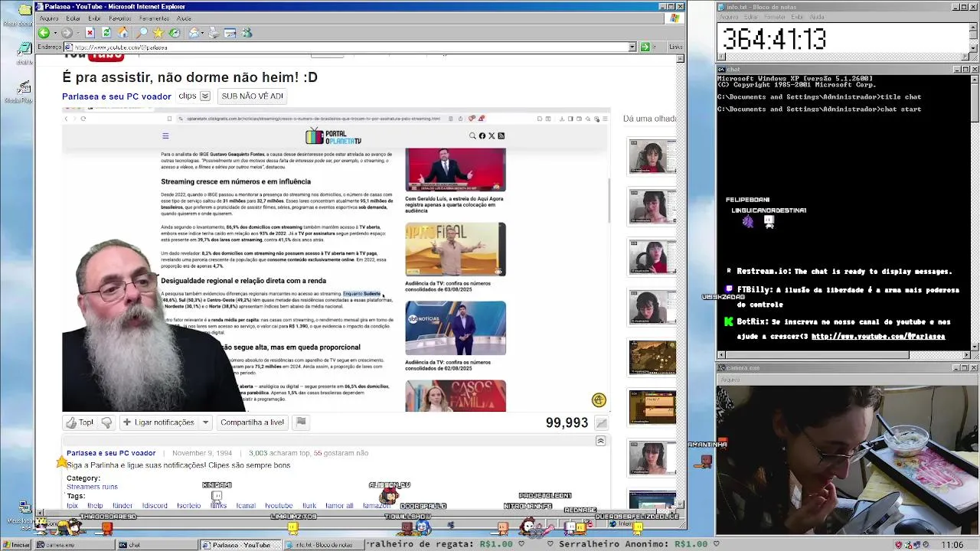Click the green Go arrow beside address bar

(x=645, y=47)
